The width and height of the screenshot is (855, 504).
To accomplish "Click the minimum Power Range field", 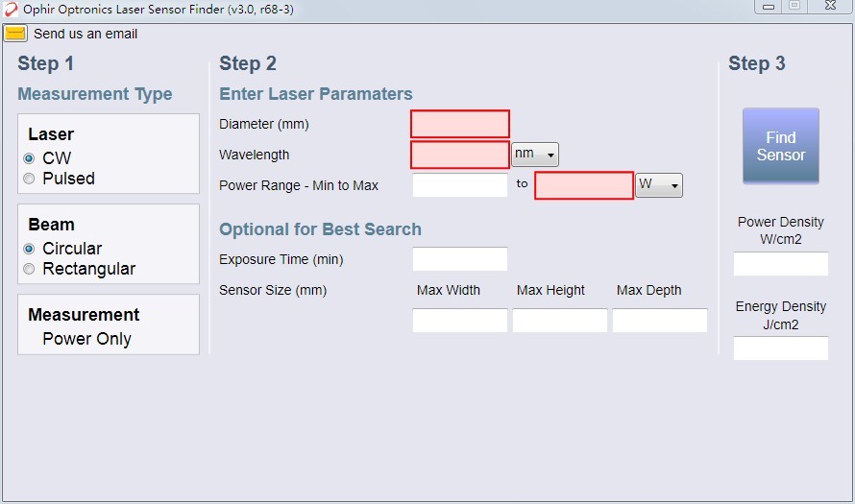I will coord(460,185).
